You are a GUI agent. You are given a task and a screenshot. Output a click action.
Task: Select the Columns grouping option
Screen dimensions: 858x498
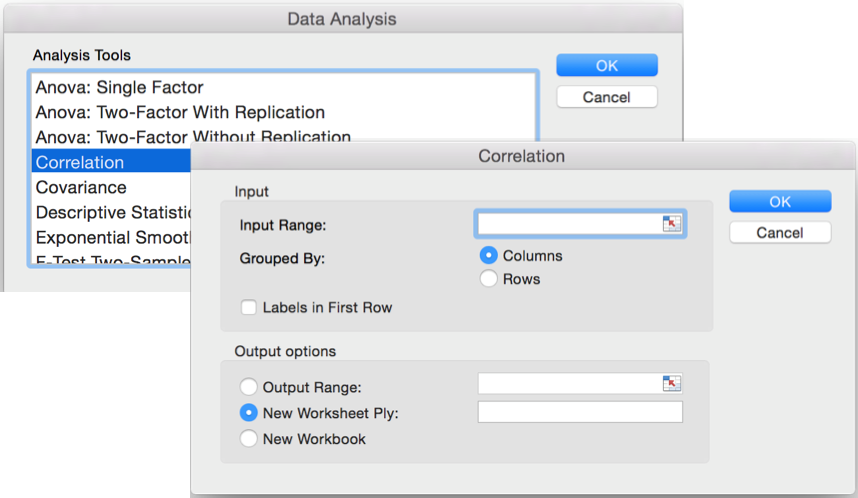coord(489,256)
